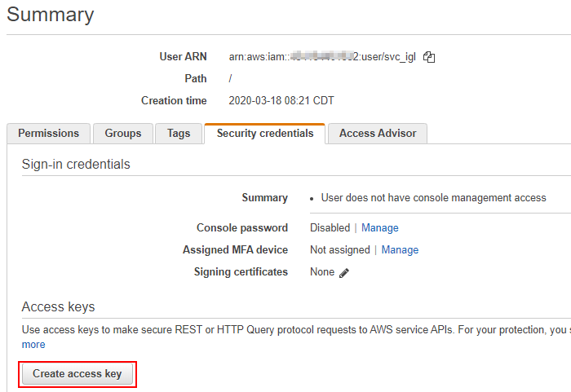Click the 'Not assigned' MFA status
Screen dimensions: 571x392
coord(339,250)
